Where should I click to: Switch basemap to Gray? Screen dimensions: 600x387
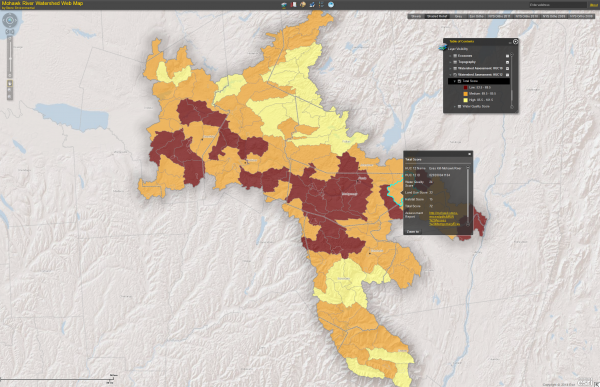pyautogui.click(x=458, y=16)
